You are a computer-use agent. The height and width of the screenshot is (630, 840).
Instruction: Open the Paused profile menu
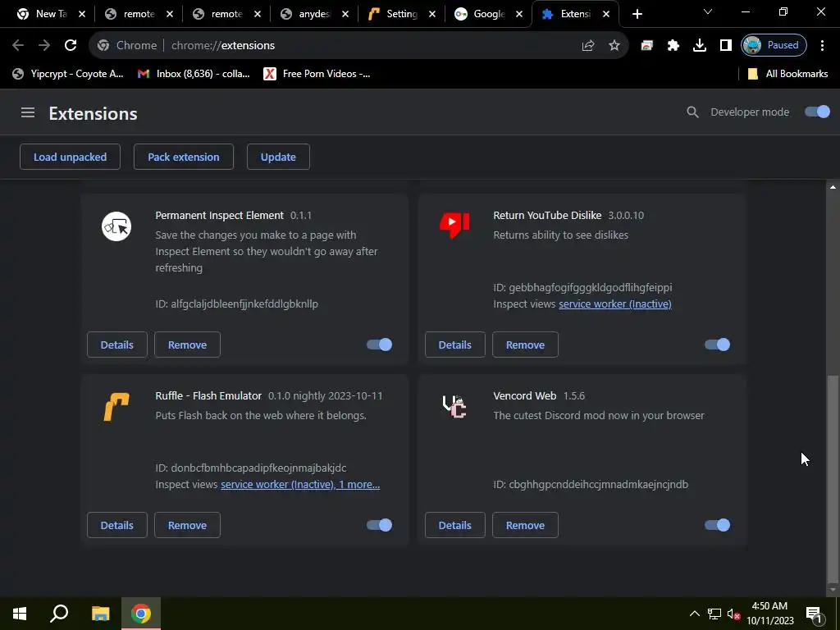tap(774, 46)
